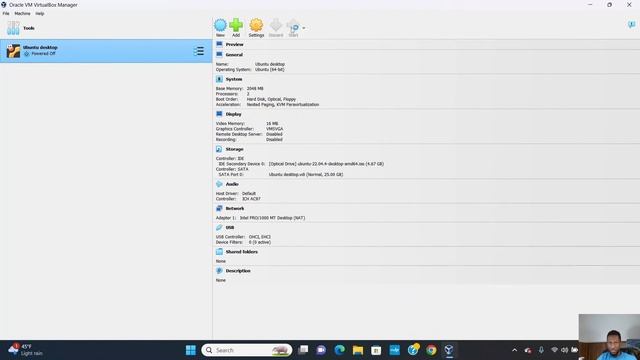Open the Help menu

[40, 13]
